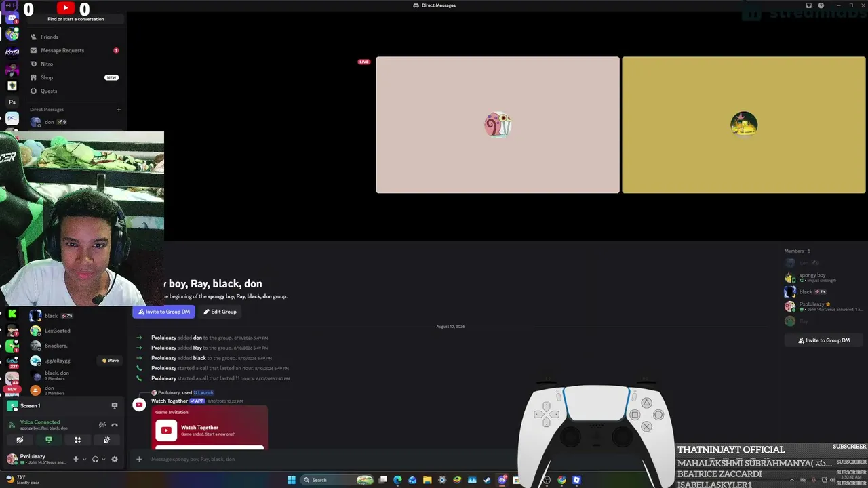Select the live pink call participant tile

498,125
